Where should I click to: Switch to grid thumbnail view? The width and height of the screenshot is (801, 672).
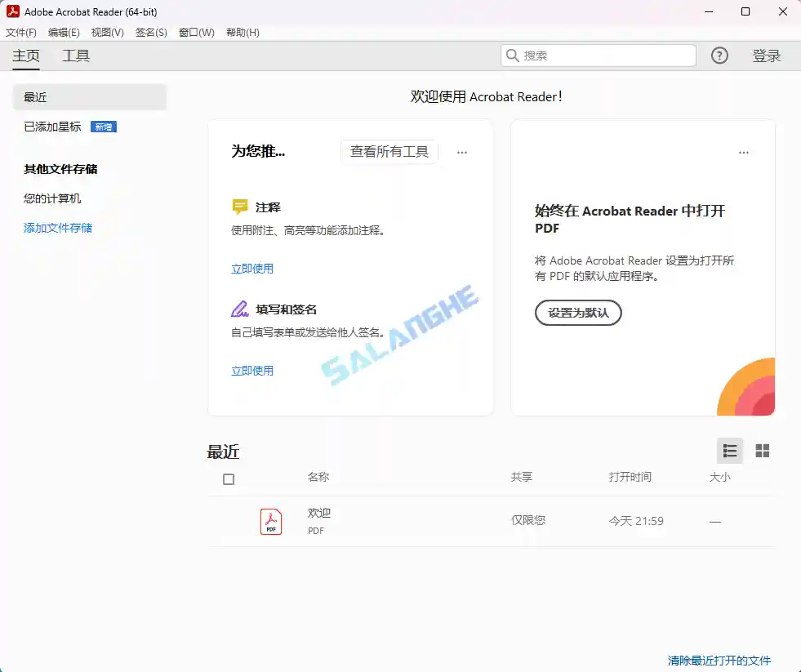click(x=762, y=451)
